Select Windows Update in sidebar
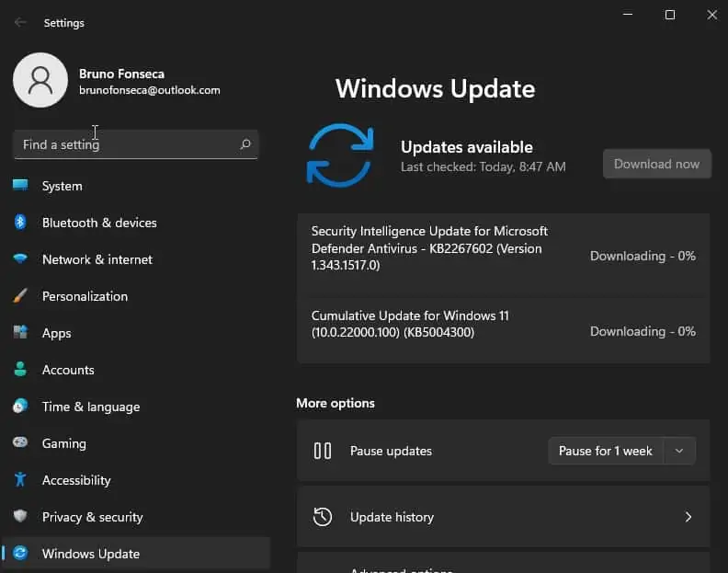 click(136, 553)
